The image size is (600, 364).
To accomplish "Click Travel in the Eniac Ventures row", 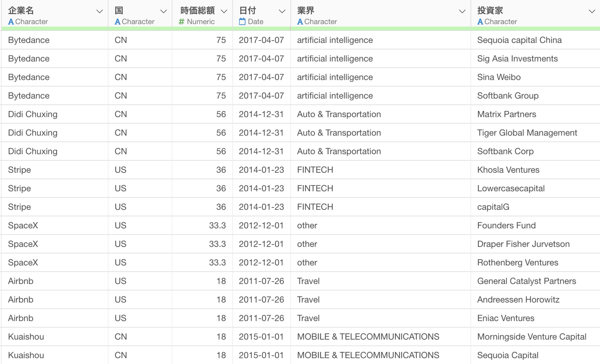I will click(x=308, y=318).
